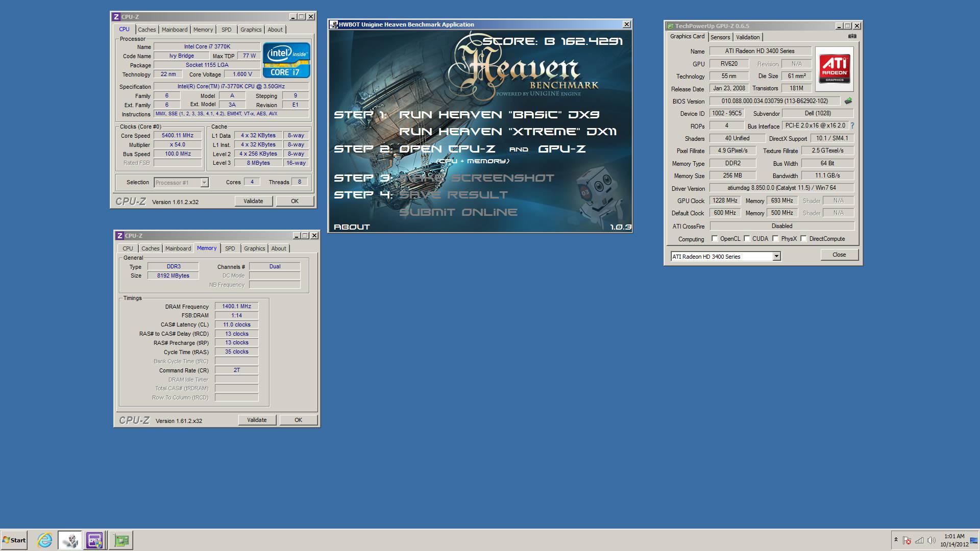This screenshot has width=980, height=551.
Task: Open the ATI Radeon HD 3400 Series dropdown
Action: tap(776, 257)
